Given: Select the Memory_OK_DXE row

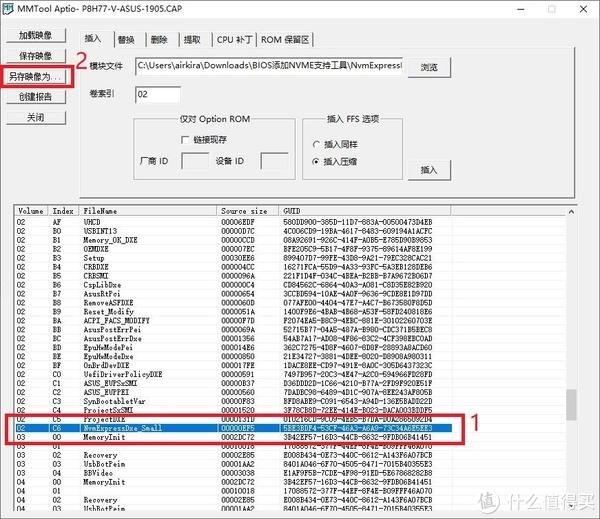Looking at the screenshot, I should (x=233, y=240).
